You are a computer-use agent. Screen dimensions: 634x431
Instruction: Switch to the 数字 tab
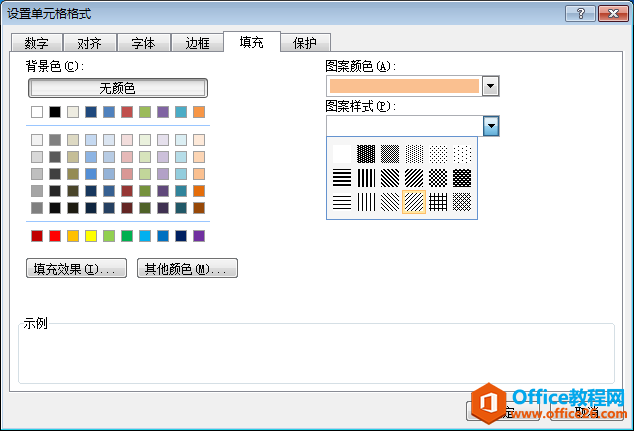coord(37,43)
